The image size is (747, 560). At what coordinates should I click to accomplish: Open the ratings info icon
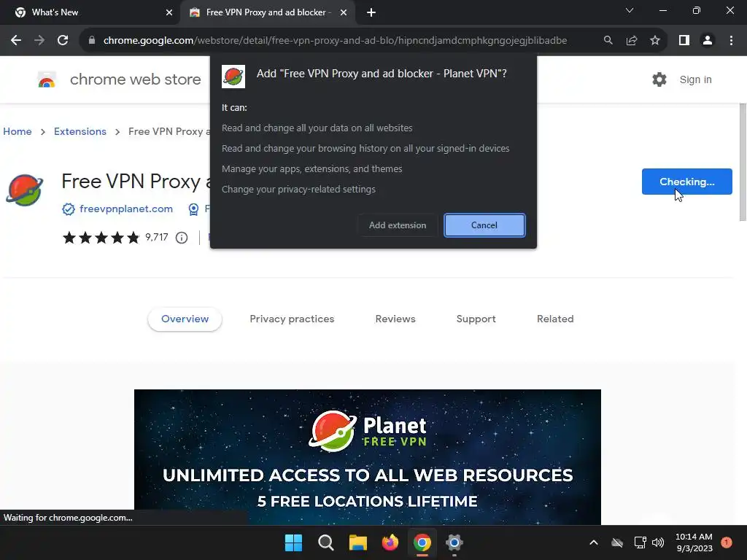(182, 238)
